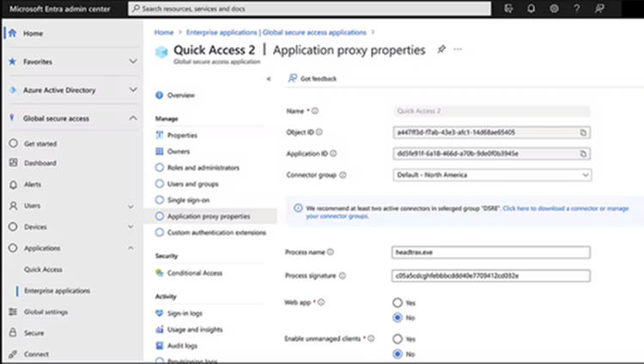This screenshot has width=644, height=364.
Task: Open Get started in sidebar
Action: (x=40, y=143)
